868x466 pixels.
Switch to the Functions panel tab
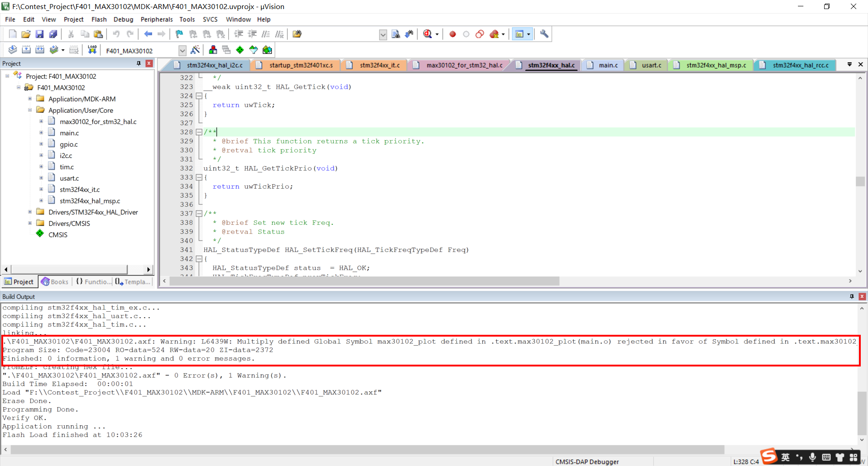point(93,281)
